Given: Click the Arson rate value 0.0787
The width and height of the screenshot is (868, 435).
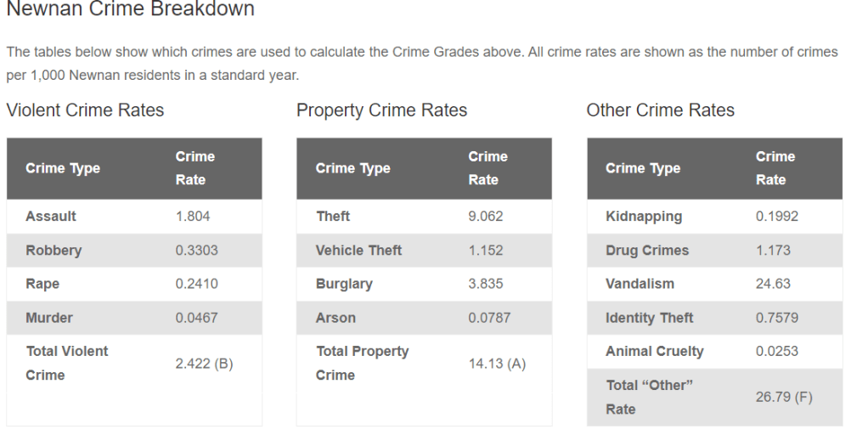Looking at the screenshot, I should click(489, 318).
